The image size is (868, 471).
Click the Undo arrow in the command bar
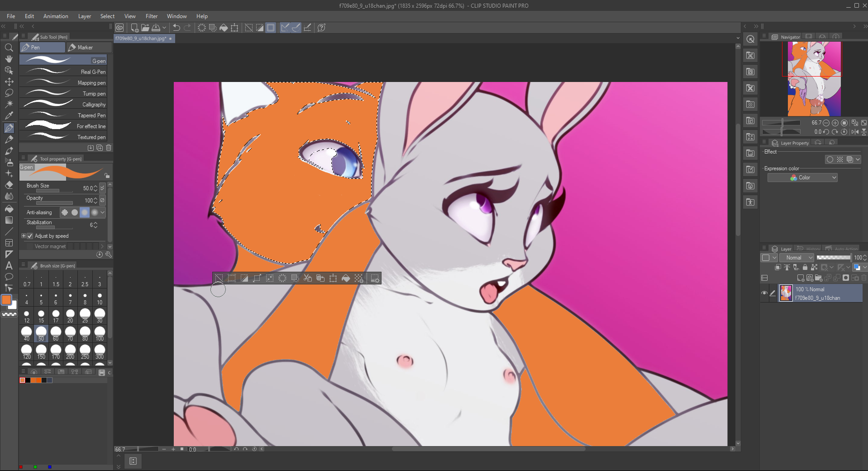(176, 28)
